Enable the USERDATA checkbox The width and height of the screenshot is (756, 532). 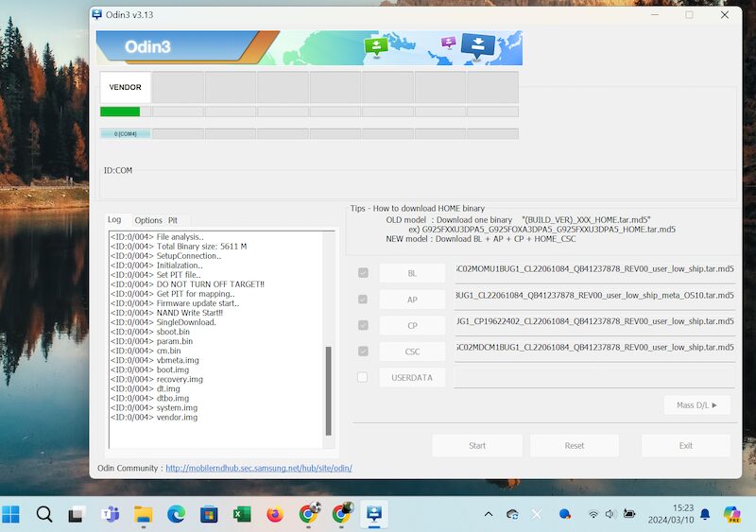[x=363, y=377]
